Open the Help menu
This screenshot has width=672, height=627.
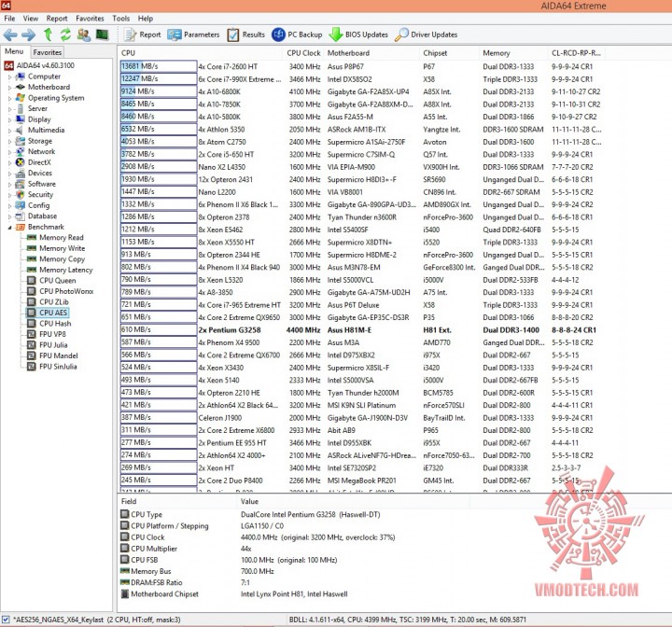coord(146,19)
